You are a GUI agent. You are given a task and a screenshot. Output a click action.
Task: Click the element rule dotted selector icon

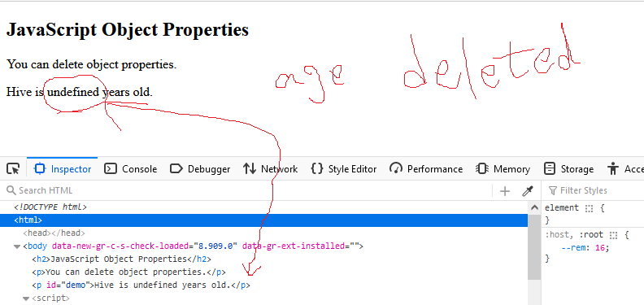tap(590, 208)
